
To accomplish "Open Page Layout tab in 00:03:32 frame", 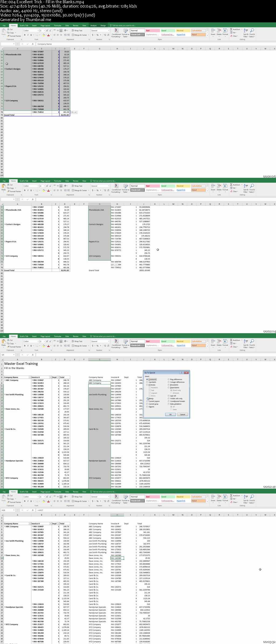I will tap(45, 492).
